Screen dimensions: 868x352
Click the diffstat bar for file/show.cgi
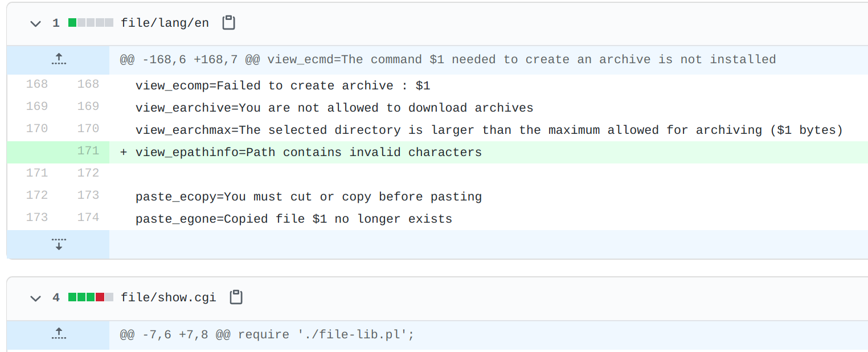(91, 297)
